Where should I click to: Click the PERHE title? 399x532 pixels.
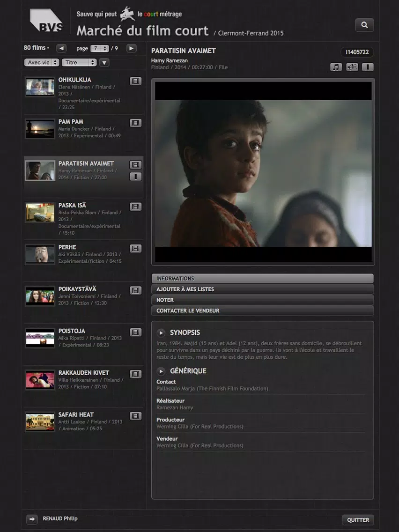[x=67, y=247]
